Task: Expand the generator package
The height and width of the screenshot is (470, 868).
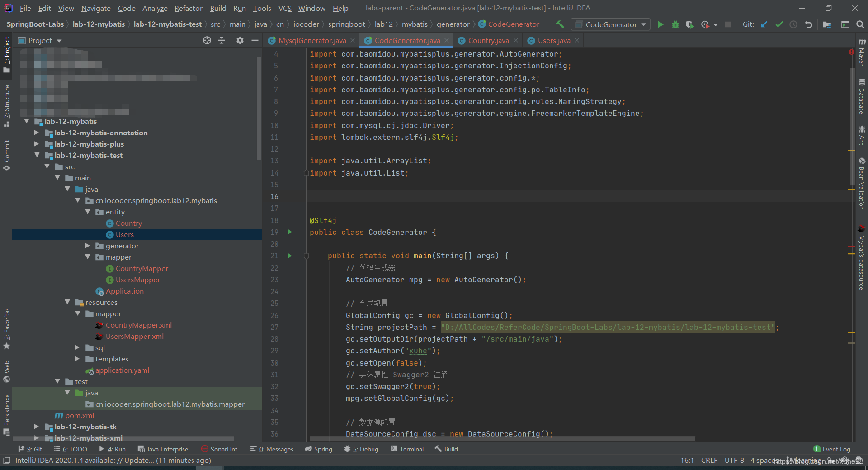Action: [x=88, y=246]
